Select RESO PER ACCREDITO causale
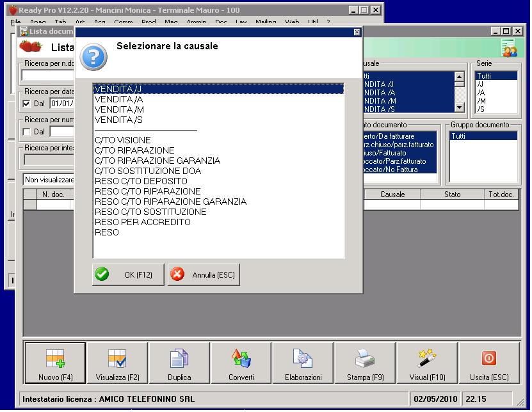This screenshot has height=412, width=532. click(218, 222)
